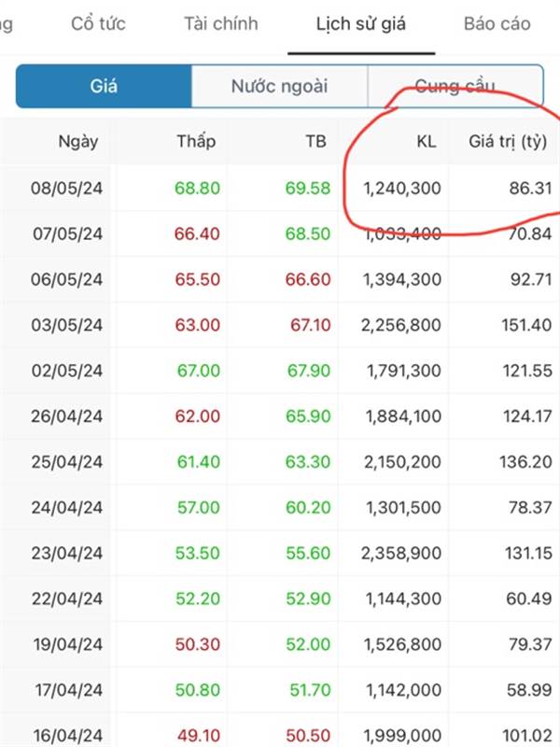Click trade value 58.99
The width and height of the screenshot is (560, 747).
[529, 690]
